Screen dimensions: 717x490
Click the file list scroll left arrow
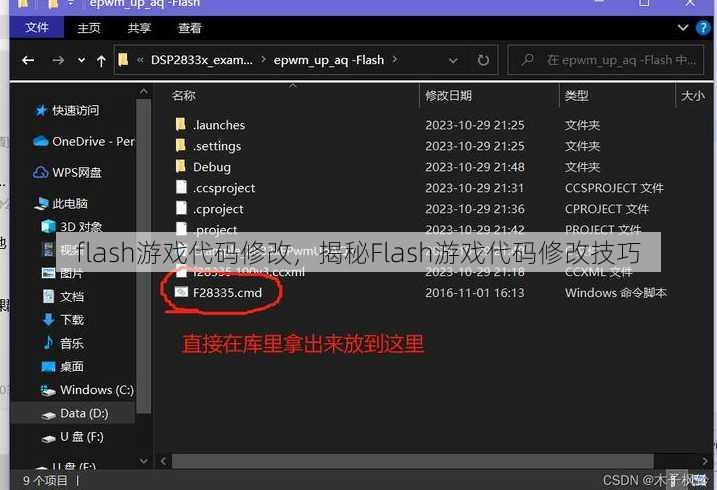click(163, 461)
